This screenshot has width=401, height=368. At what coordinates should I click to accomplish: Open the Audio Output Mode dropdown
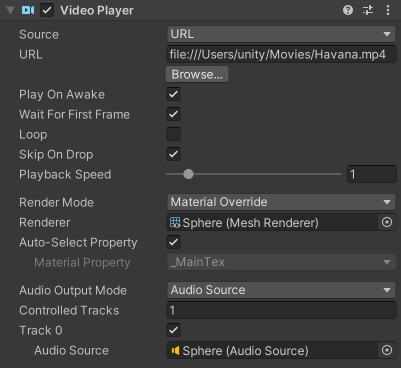click(x=282, y=290)
